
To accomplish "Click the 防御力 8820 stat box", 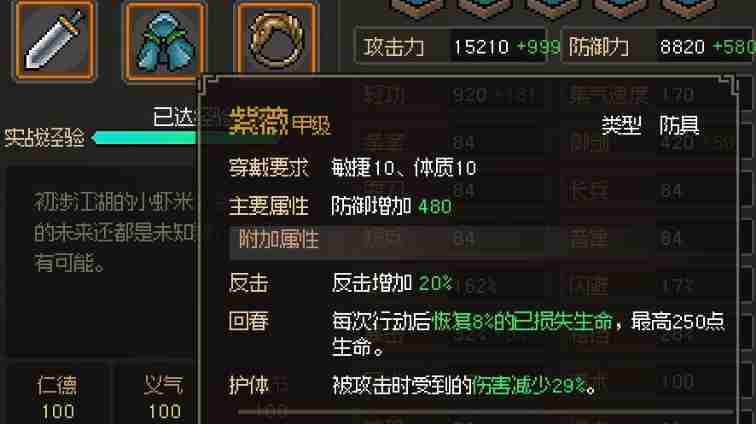I will [x=659, y=47].
